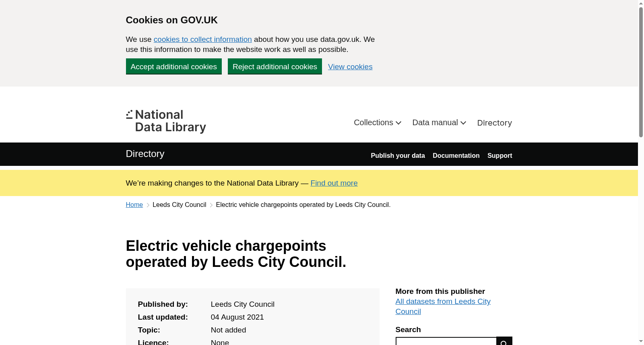
Task: Click the Leeds City Council breadcrumb text
Action: pos(180,205)
